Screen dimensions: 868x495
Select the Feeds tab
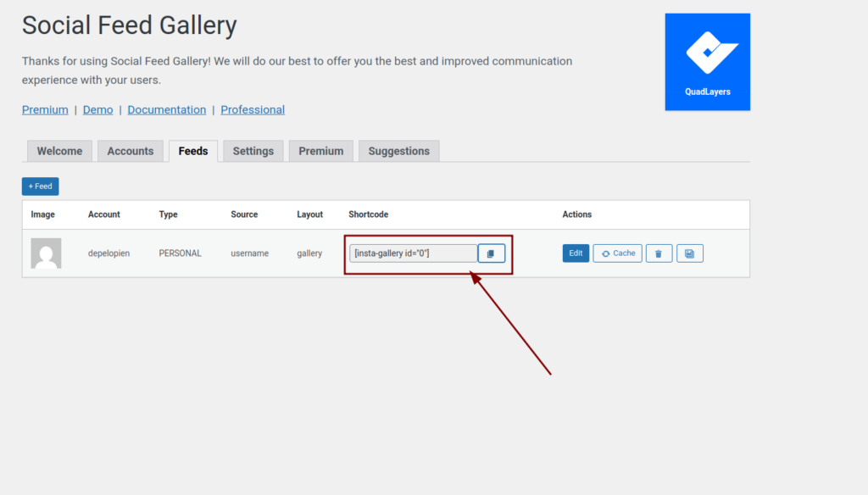pyautogui.click(x=193, y=151)
